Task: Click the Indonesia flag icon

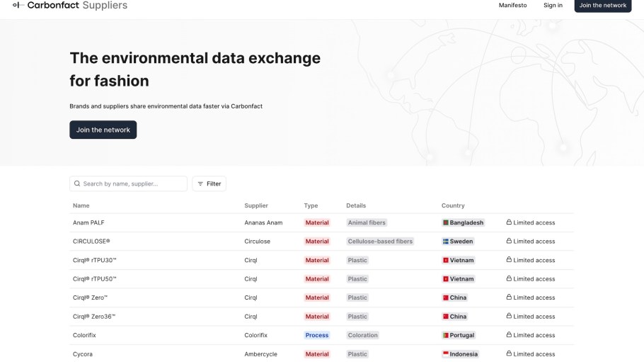Action: coord(446,353)
